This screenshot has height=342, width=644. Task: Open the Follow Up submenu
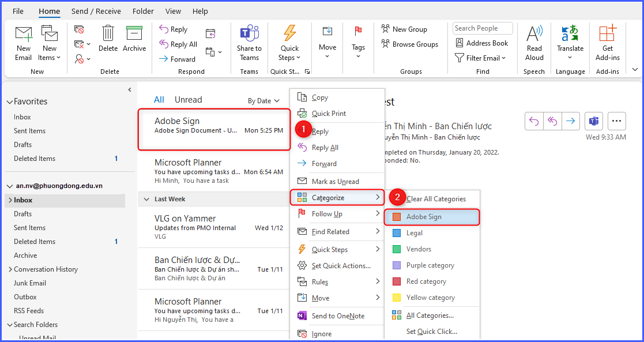[x=337, y=214]
